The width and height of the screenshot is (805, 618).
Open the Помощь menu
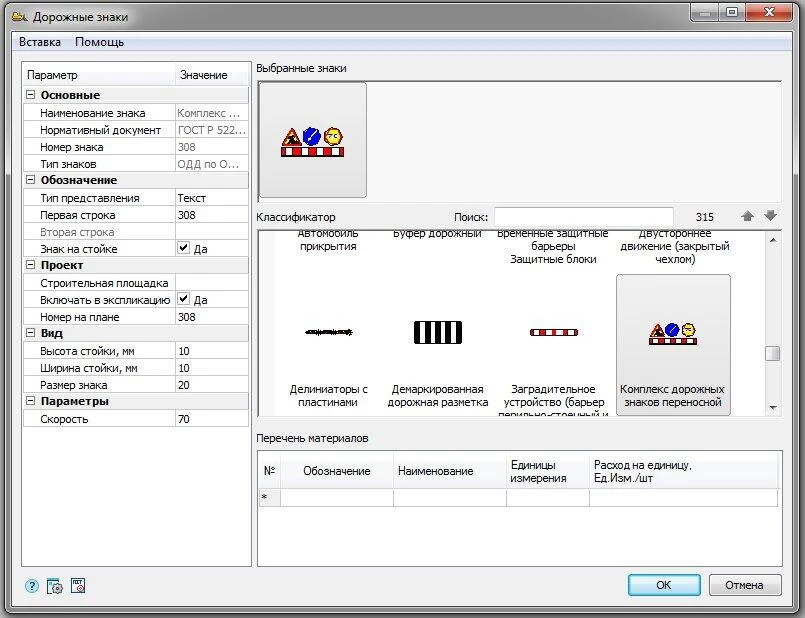coord(100,42)
